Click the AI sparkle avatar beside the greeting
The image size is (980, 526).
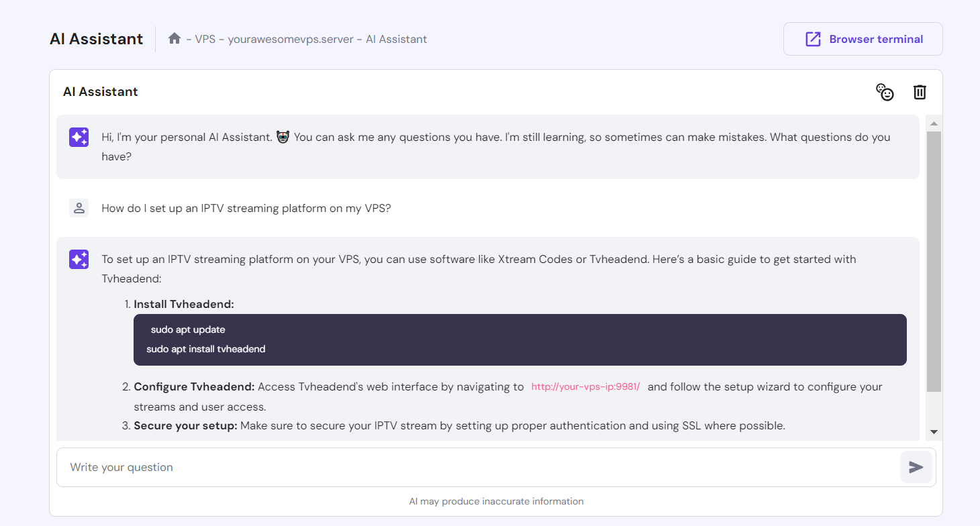[x=79, y=138]
